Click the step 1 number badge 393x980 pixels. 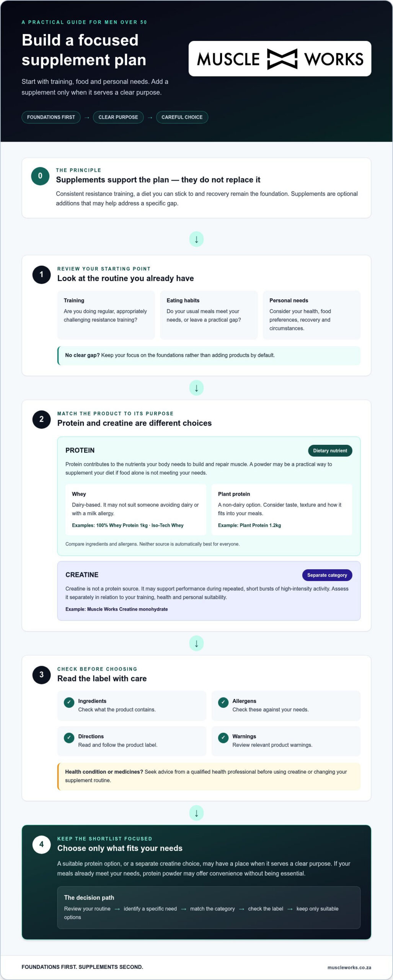tap(42, 274)
